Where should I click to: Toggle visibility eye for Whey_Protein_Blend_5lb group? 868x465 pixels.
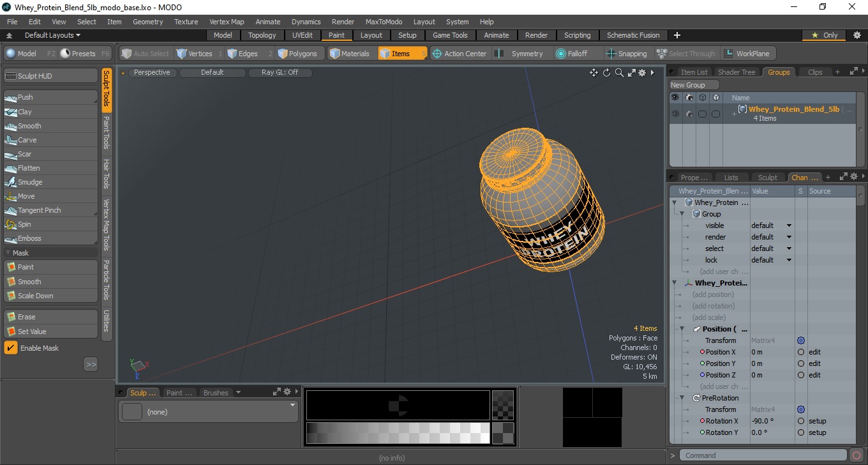click(x=675, y=114)
